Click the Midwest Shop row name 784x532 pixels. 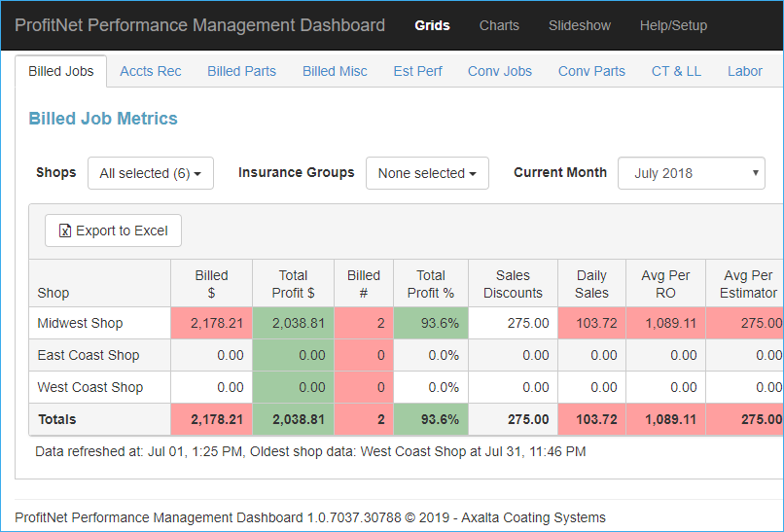pyautogui.click(x=80, y=323)
